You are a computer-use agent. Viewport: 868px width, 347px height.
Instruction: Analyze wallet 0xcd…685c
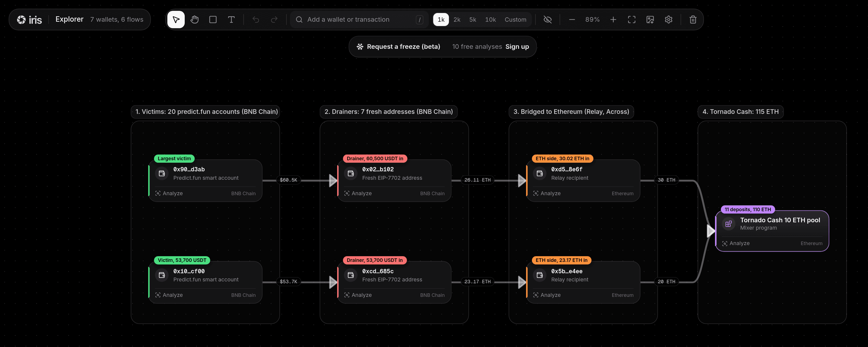click(358, 295)
